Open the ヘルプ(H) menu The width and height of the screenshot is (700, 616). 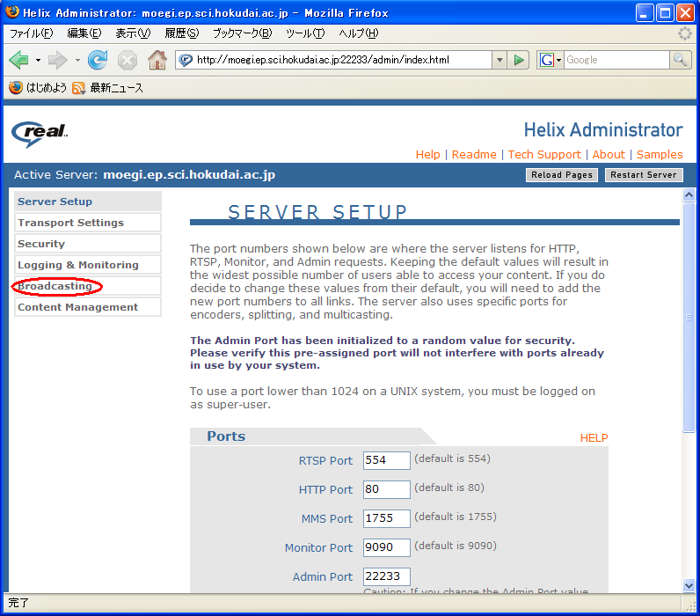click(x=359, y=33)
